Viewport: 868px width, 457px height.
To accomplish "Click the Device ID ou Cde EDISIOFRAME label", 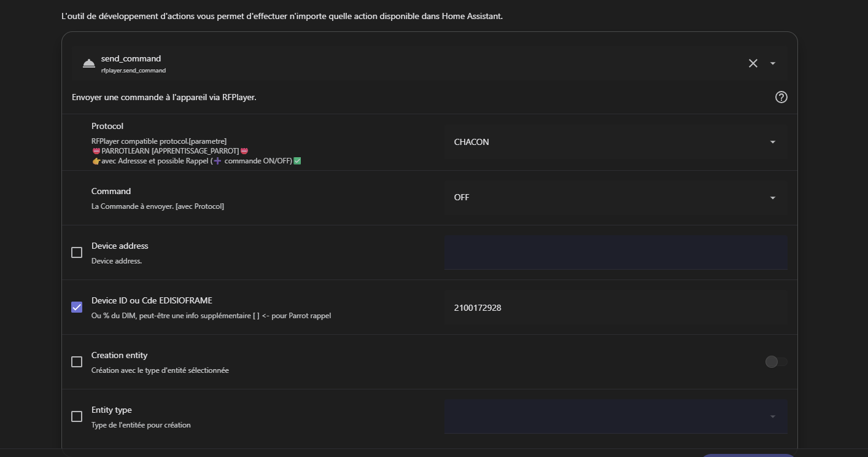I will (x=152, y=300).
